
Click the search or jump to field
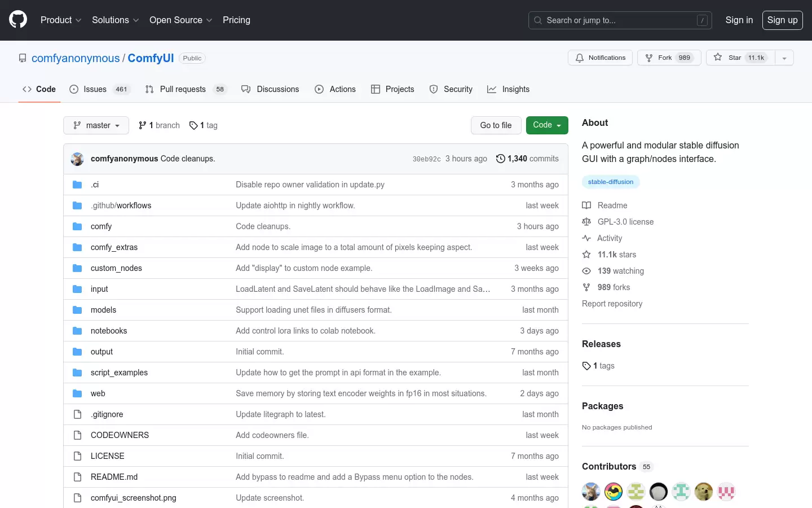tap(620, 20)
